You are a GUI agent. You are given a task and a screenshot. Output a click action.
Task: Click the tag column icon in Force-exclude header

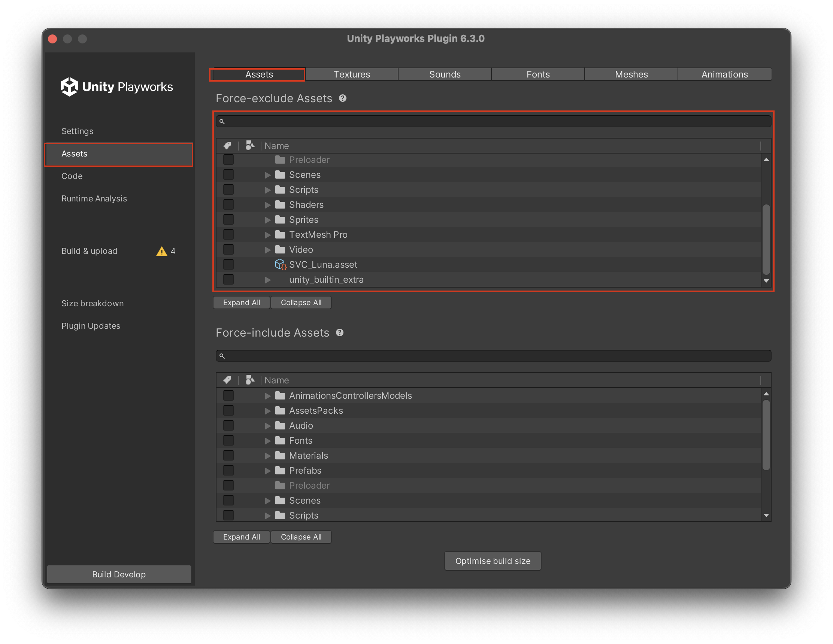[x=227, y=146]
